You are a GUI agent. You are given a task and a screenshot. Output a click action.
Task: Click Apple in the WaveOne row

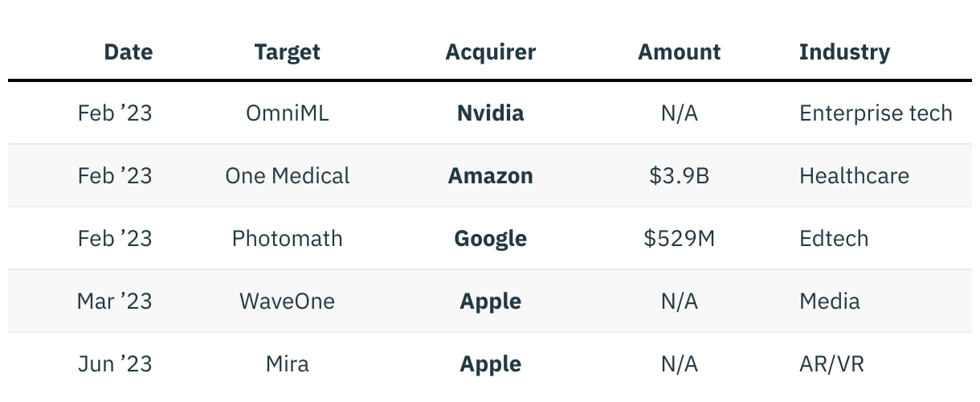pos(490,301)
